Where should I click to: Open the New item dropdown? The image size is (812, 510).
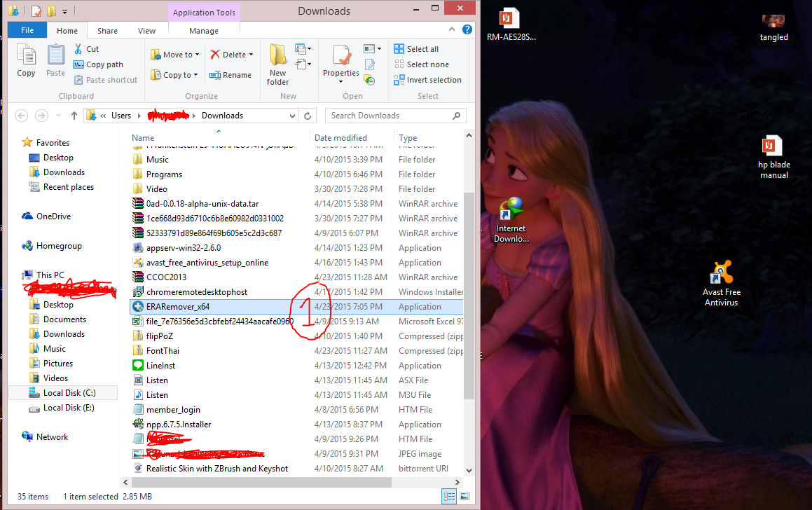click(303, 48)
